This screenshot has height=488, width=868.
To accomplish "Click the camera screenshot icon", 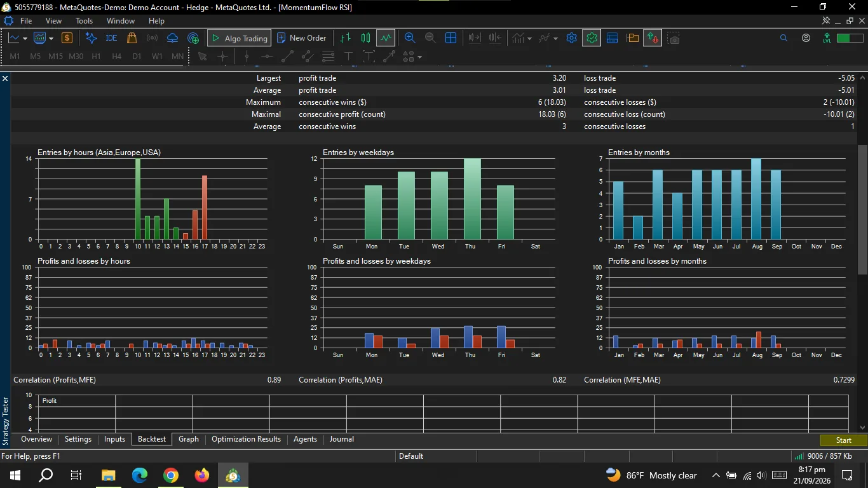I will point(674,38).
